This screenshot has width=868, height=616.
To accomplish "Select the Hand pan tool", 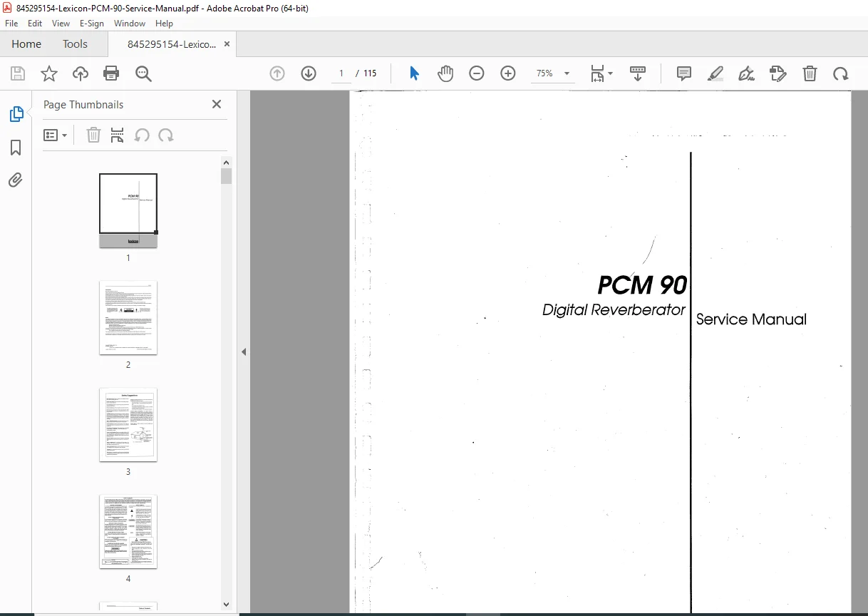I will tap(445, 73).
